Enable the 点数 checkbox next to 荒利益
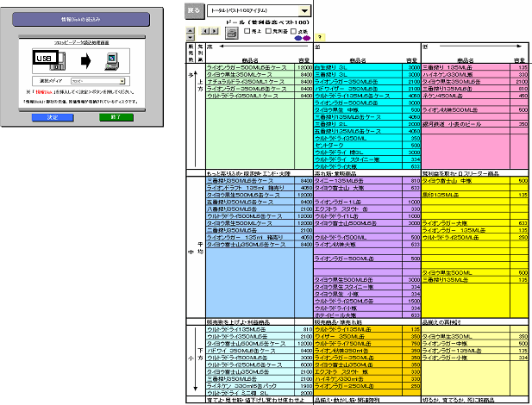Image resolution: width=532 pixels, height=405 pixels. 294,31
